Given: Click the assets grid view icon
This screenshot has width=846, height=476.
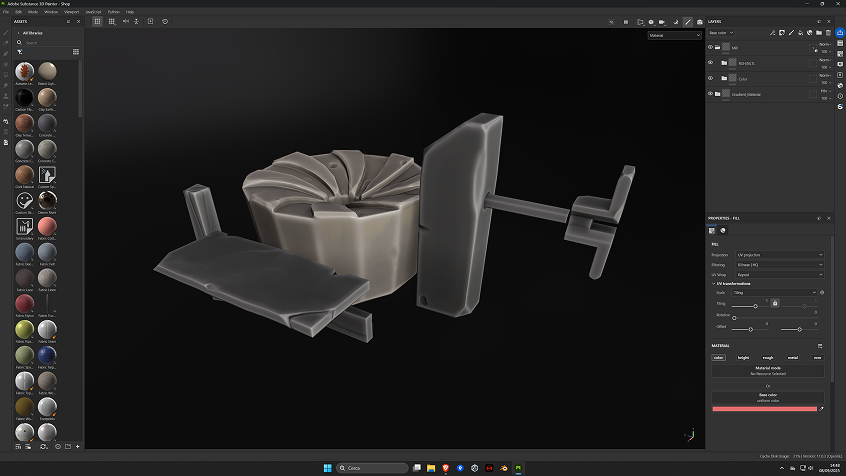Looking at the screenshot, I should pyautogui.click(x=76, y=52).
